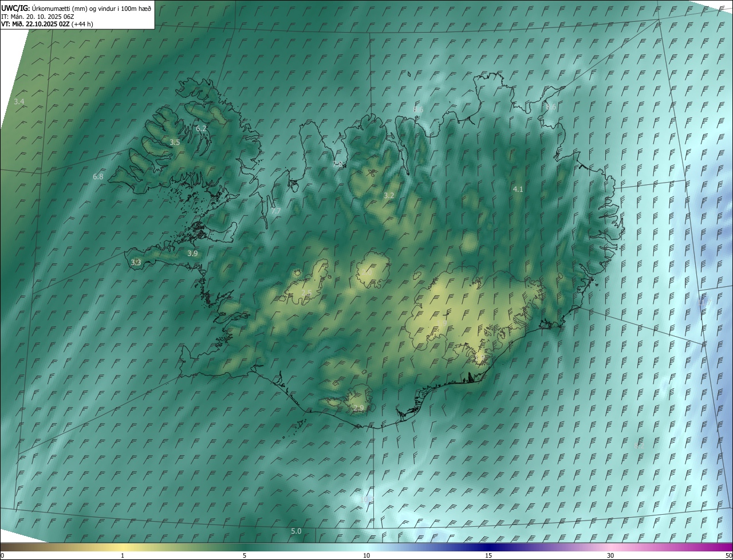Select the 10 tick on precipitation legend
The height and width of the screenshot is (560, 733).
tap(366, 555)
